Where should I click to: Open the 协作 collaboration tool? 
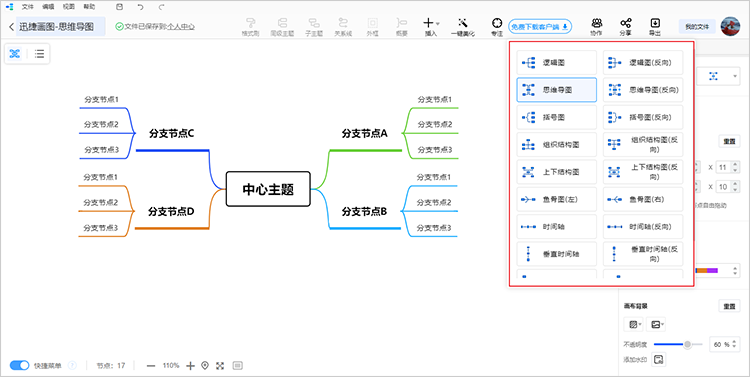click(x=596, y=27)
